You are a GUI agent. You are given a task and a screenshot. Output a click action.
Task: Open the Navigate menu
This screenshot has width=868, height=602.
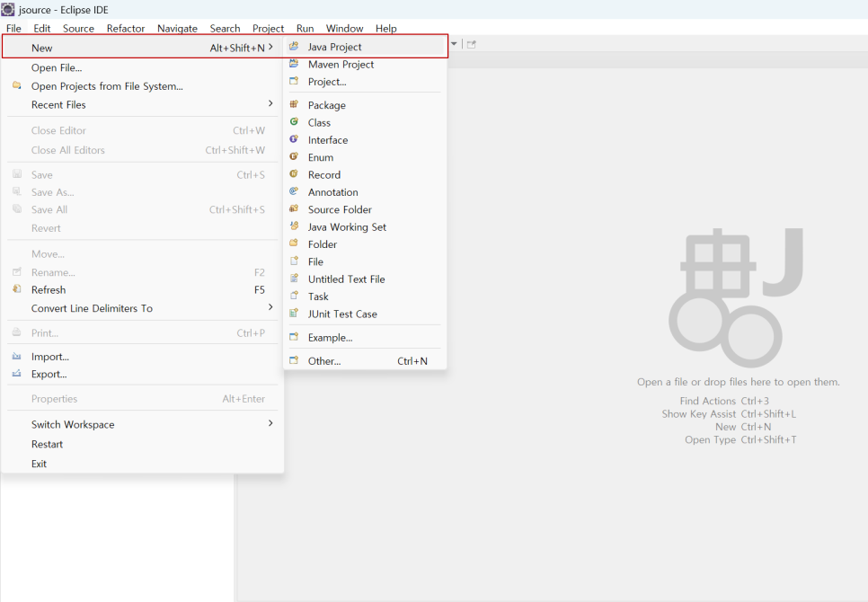click(177, 28)
